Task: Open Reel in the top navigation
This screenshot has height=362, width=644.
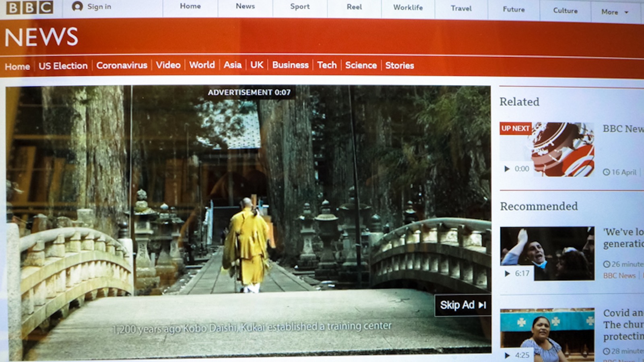Action: pos(354,7)
